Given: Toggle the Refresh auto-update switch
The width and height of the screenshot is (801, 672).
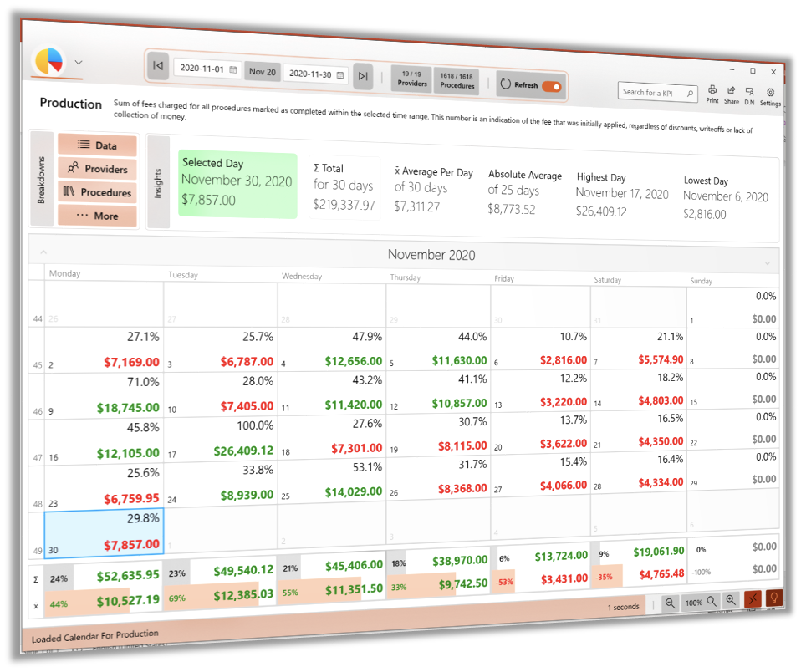Looking at the screenshot, I should 551,86.
